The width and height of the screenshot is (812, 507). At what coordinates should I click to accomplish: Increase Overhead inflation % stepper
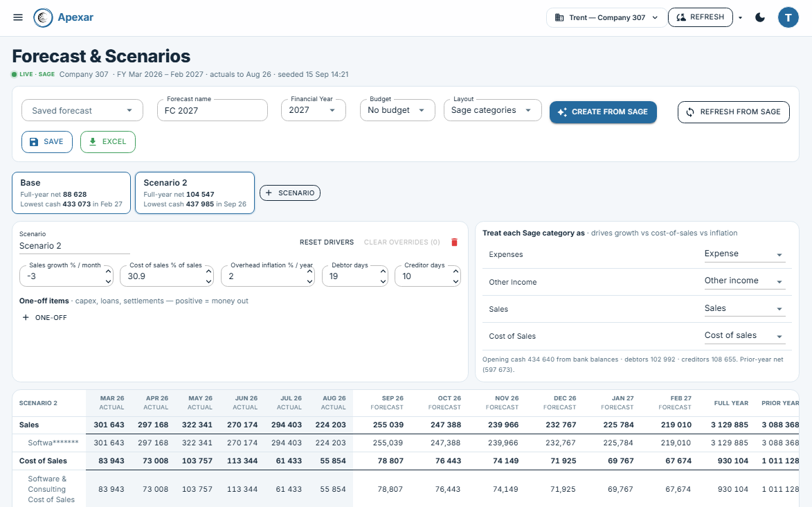309,271
